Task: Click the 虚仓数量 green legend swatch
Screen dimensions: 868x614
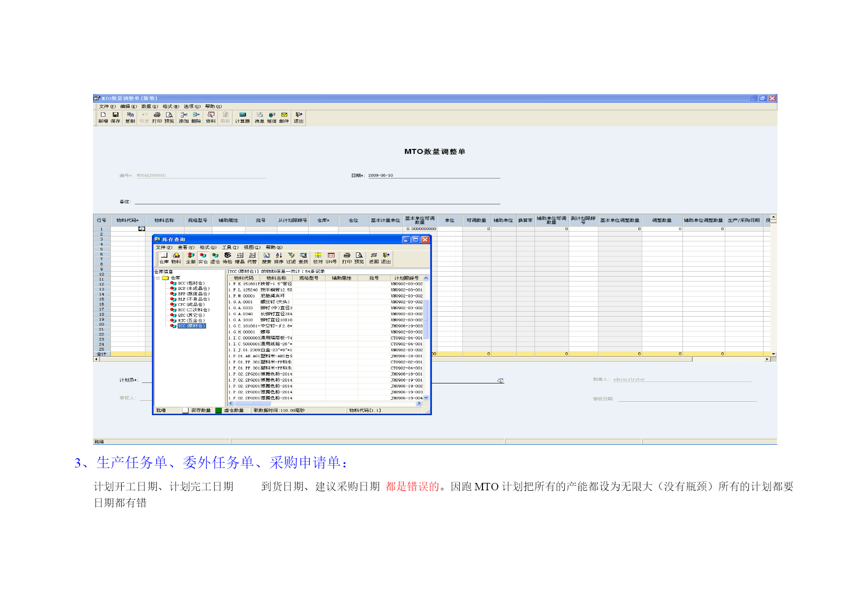Action: pos(218,410)
